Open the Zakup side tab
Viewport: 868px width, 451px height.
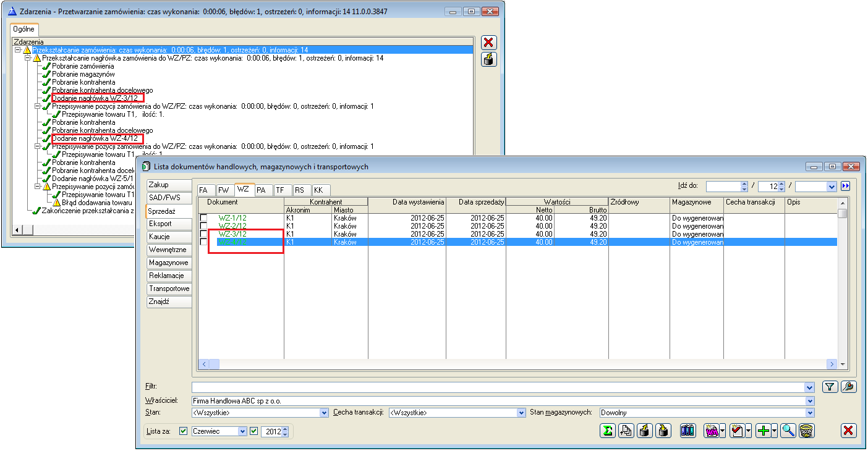(169, 185)
